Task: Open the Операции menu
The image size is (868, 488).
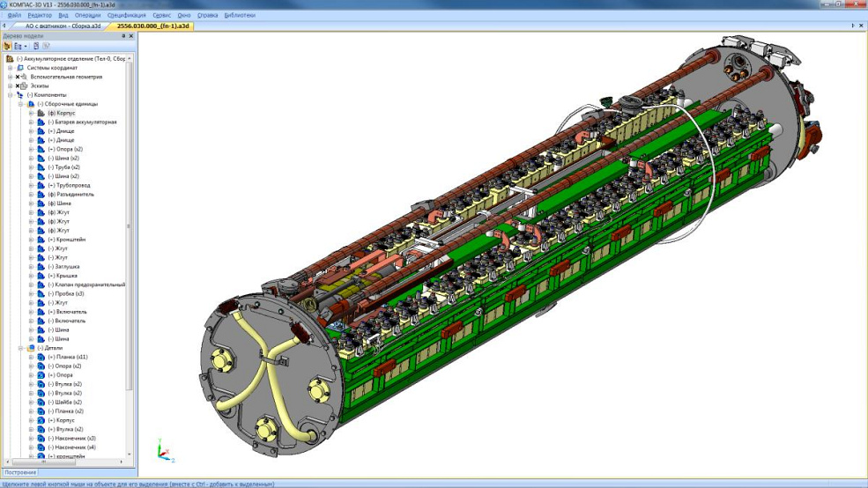Action: tap(87, 15)
